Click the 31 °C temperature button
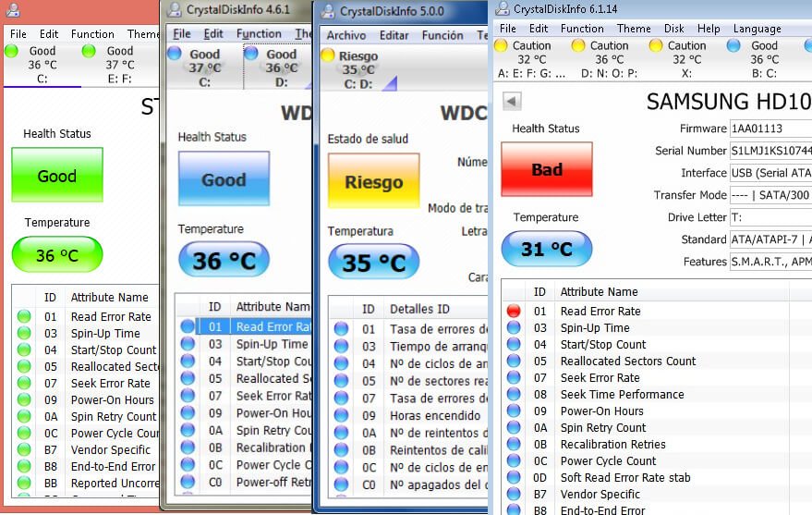This screenshot has height=515, width=812. tap(547, 249)
